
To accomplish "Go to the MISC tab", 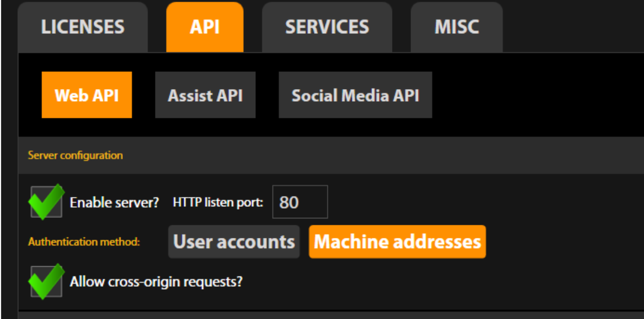I will point(457,27).
